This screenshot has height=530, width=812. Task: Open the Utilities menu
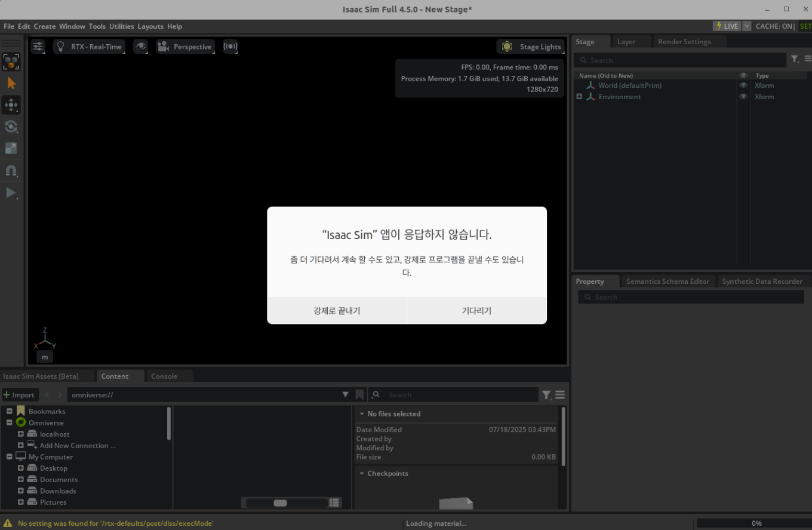[122, 26]
